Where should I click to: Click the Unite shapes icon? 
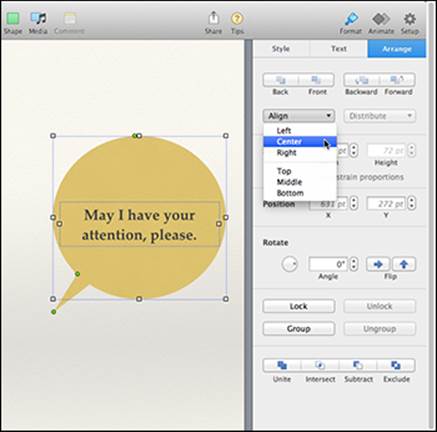coord(282,365)
